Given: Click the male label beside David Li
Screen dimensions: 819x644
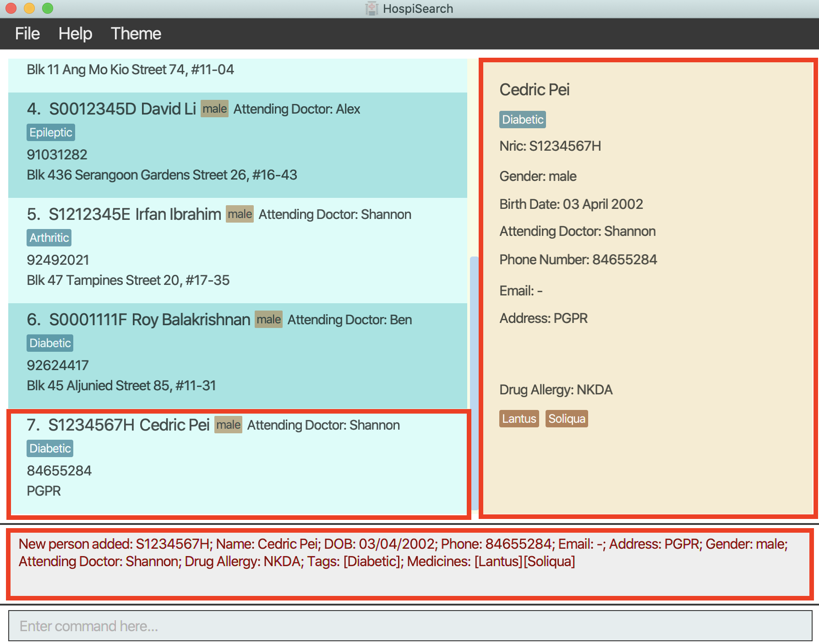Looking at the screenshot, I should (x=214, y=109).
